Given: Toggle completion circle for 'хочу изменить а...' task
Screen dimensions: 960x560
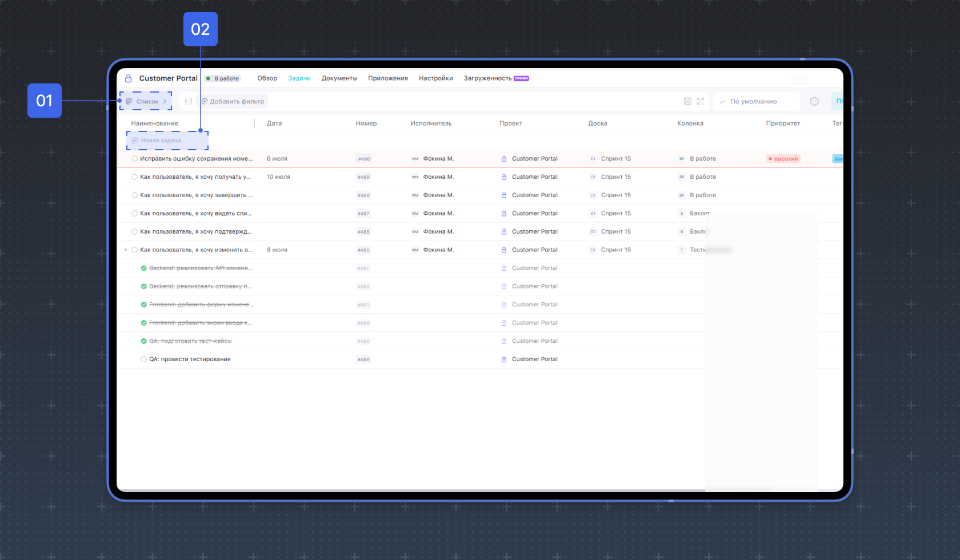Looking at the screenshot, I should (x=135, y=250).
